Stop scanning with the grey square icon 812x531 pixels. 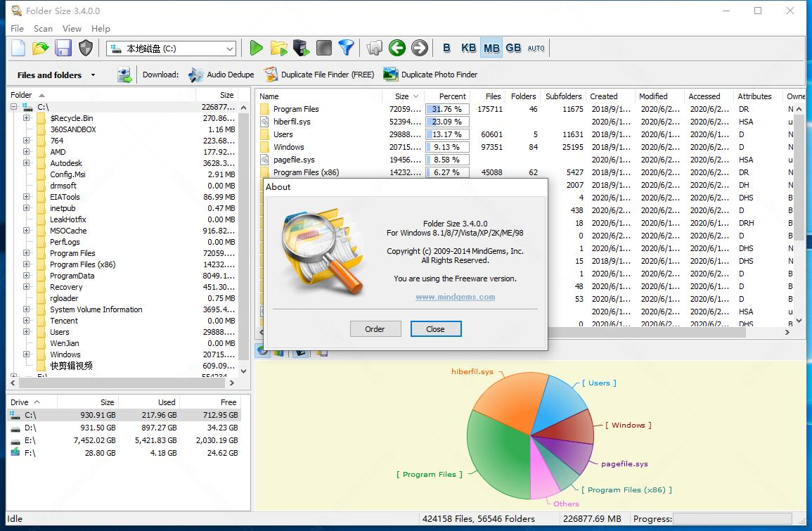pos(323,49)
